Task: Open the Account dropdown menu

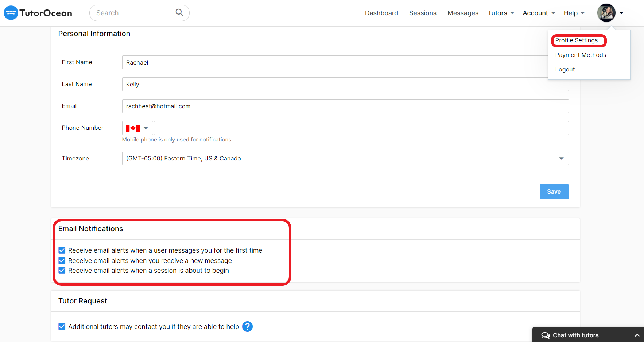Action: tap(539, 13)
